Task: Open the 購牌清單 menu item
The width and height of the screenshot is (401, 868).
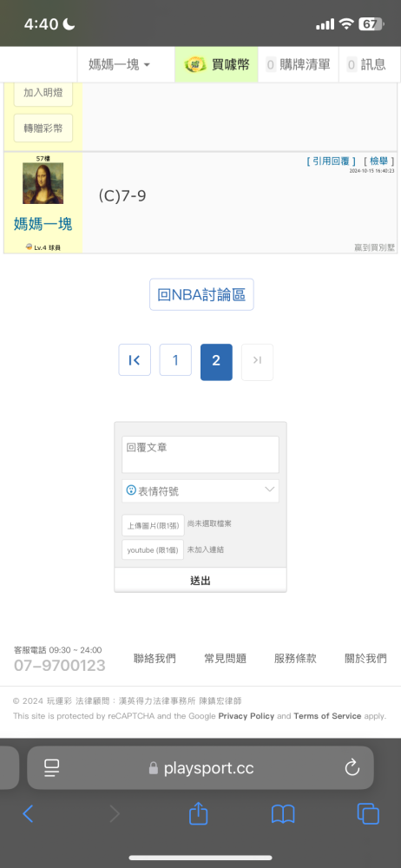Action: point(299,65)
